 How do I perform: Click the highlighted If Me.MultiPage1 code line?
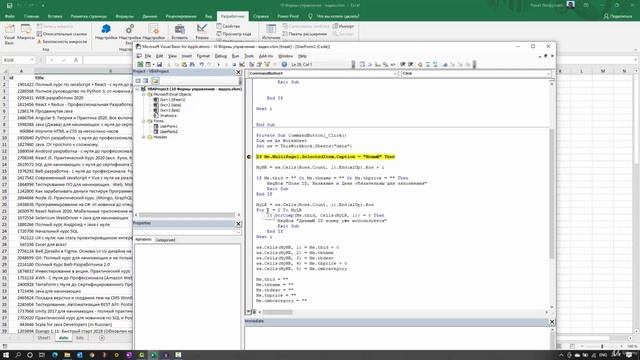[325, 157]
